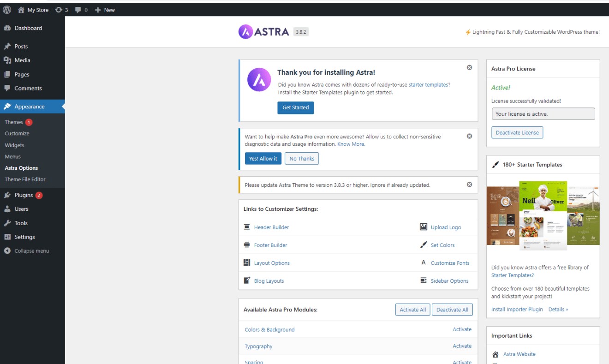
Task: Open the Themes submenu item
Action: tap(14, 122)
